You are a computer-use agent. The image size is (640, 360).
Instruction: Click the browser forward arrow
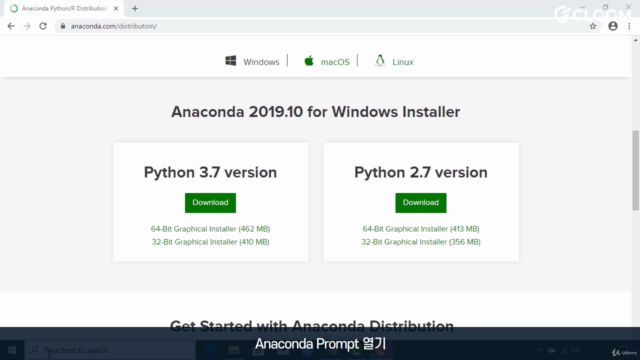click(x=27, y=26)
